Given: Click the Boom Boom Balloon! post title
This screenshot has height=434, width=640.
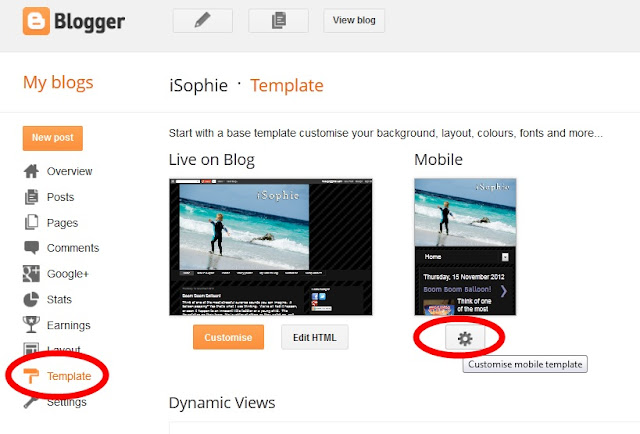Looking at the screenshot, I should click(457, 289).
